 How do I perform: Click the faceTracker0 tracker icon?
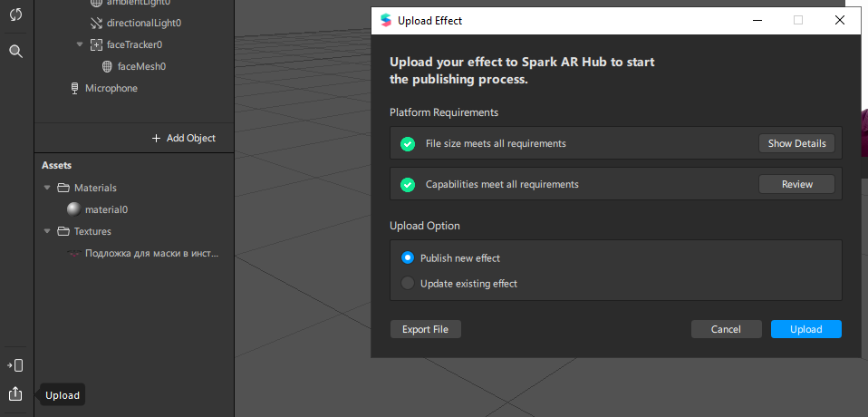[x=96, y=44]
